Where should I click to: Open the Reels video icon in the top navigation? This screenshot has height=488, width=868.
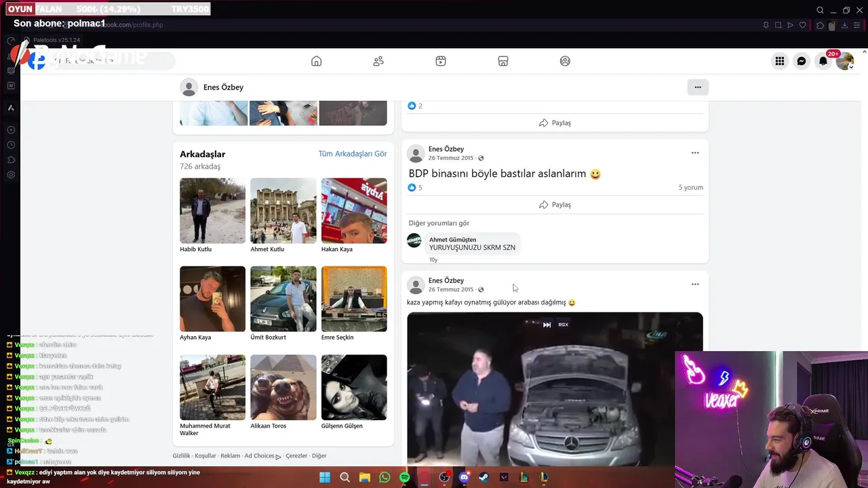(441, 61)
